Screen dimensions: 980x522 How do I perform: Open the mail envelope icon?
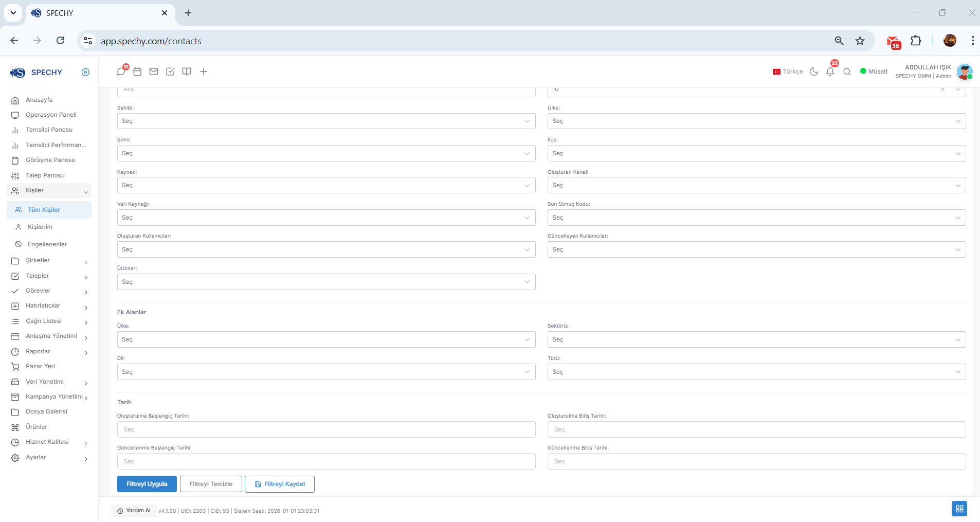click(x=154, y=71)
